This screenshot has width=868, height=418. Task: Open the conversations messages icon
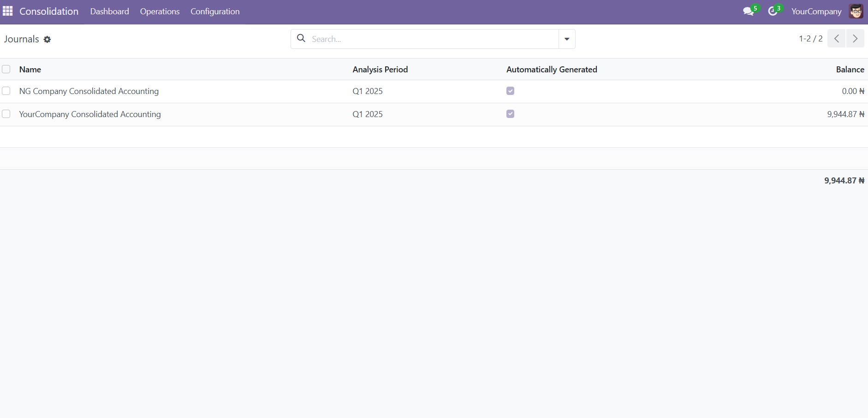pyautogui.click(x=748, y=12)
